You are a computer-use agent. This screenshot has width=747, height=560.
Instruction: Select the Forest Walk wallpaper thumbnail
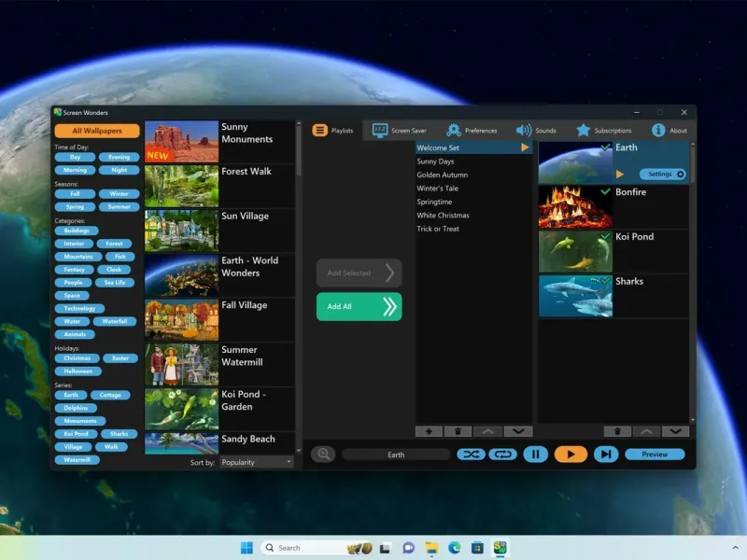(x=181, y=186)
